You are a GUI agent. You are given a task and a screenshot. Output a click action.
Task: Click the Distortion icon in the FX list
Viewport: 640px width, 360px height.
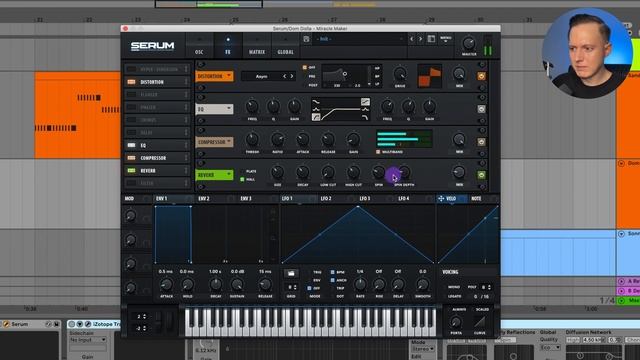click(x=131, y=82)
